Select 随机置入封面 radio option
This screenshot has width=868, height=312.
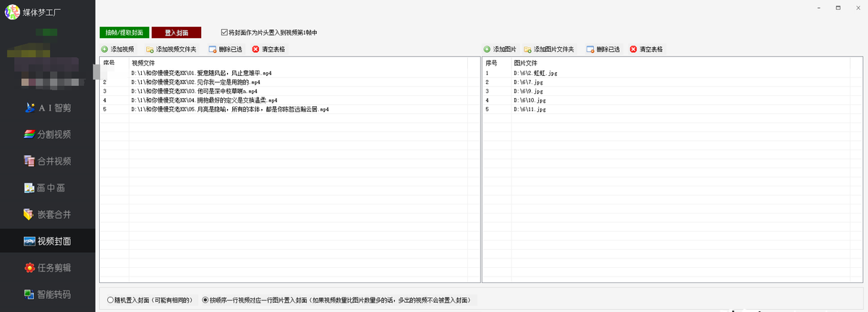(x=151, y=299)
